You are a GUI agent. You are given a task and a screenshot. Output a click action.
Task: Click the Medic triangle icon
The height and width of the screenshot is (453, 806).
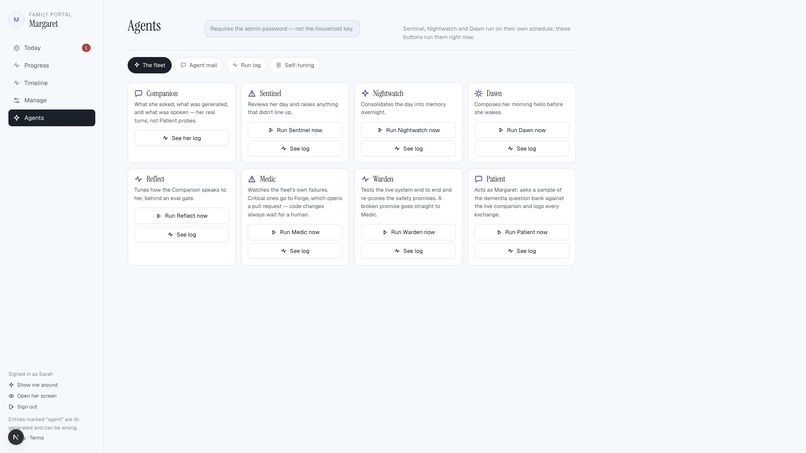click(x=252, y=179)
